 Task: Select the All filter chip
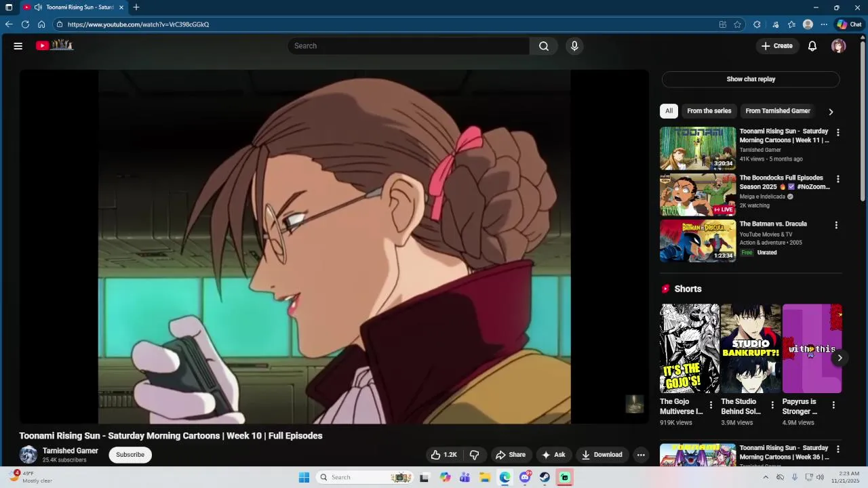pyautogui.click(x=669, y=111)
